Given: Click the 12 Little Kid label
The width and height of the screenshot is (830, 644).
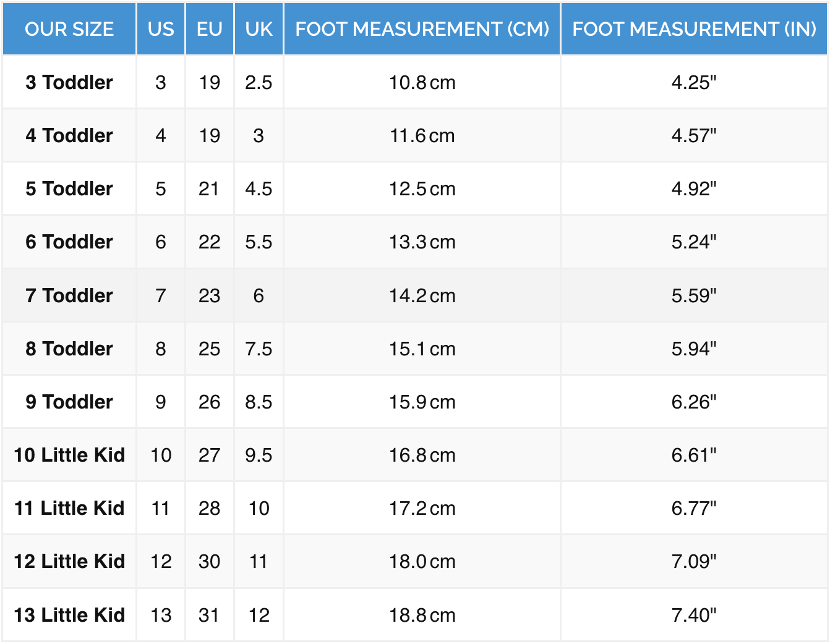Looking at the screenshot, I should point(69,561).
